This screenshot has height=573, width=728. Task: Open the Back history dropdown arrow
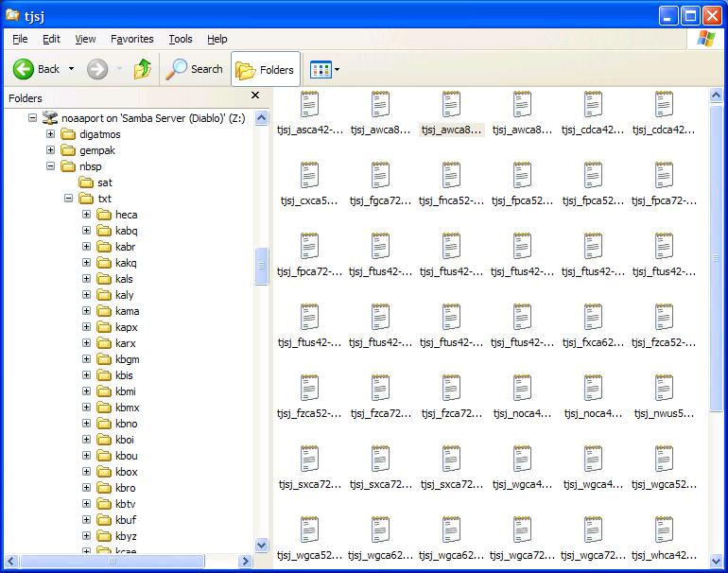[x=71, y=69]
